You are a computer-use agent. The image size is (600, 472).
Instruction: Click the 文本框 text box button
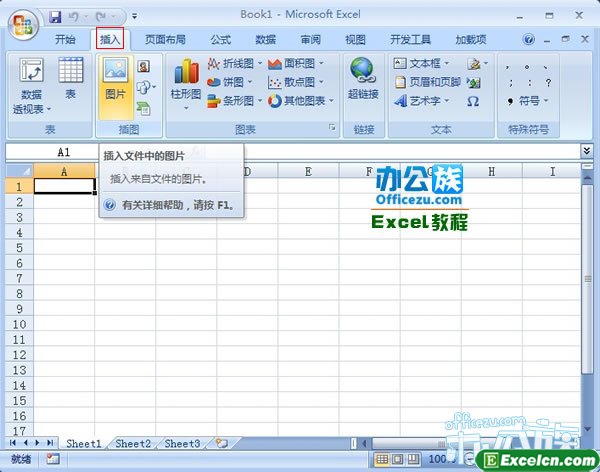(x=421, y=64)
